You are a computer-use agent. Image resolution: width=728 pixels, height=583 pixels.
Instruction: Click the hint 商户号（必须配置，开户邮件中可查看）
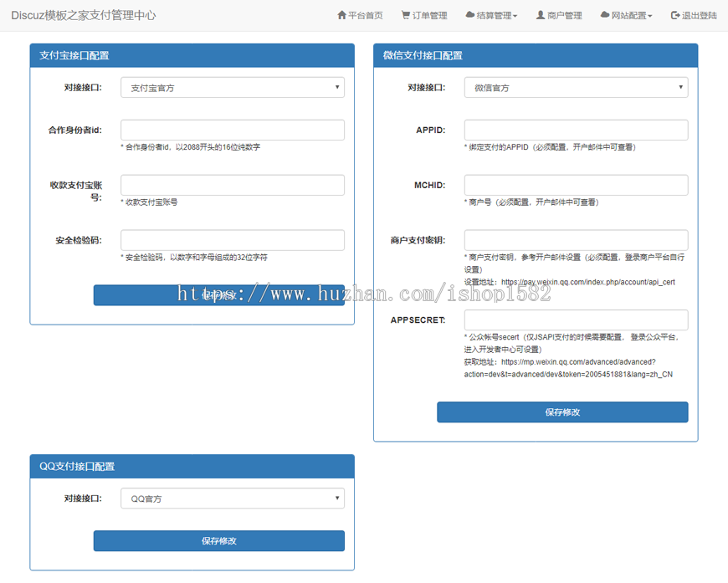pyautogui.click(x=531, y=202)
